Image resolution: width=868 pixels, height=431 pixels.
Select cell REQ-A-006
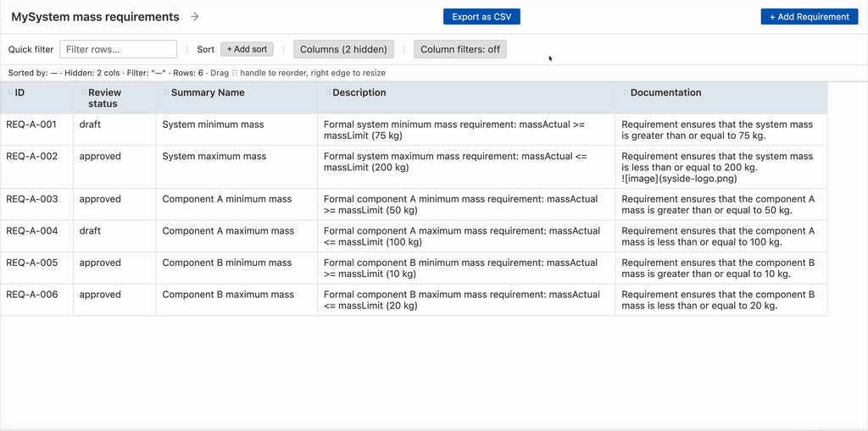(36, 300)
